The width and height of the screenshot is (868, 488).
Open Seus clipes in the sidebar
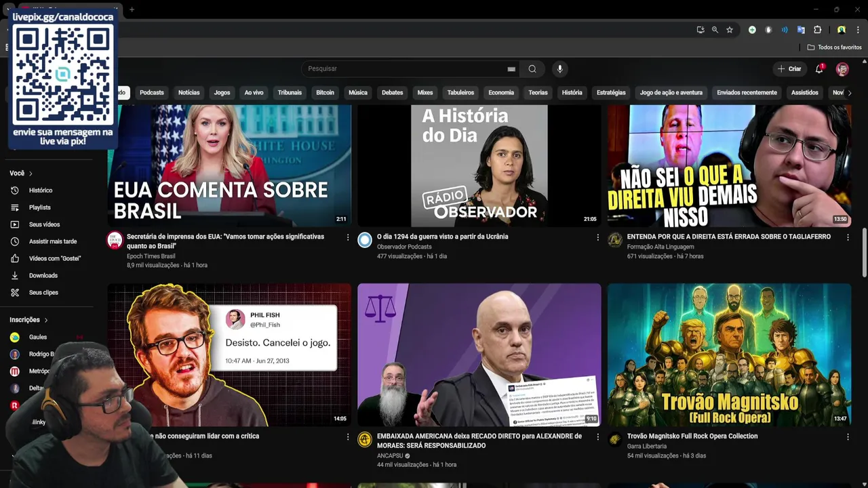point(43,292)
